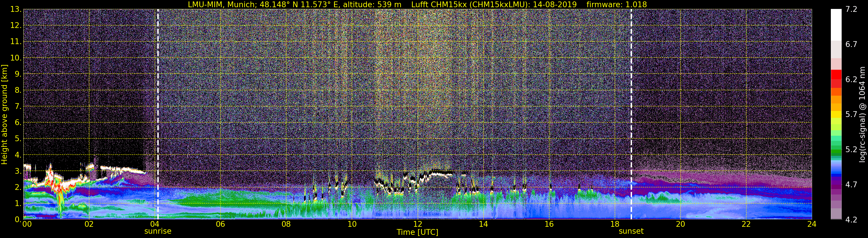Viewport: 868px width, 238px height.
Task: Click the '7.' height axis tick label
Action: [x=18, y=107]
